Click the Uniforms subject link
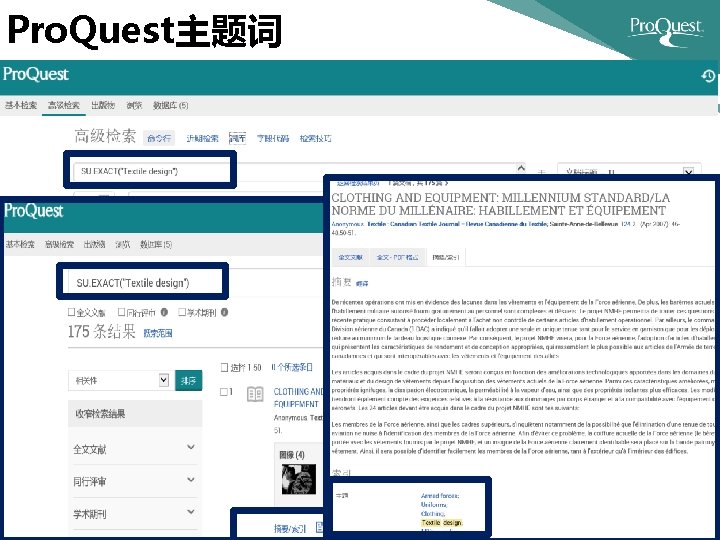720x540 pixels. pos(434,505)
